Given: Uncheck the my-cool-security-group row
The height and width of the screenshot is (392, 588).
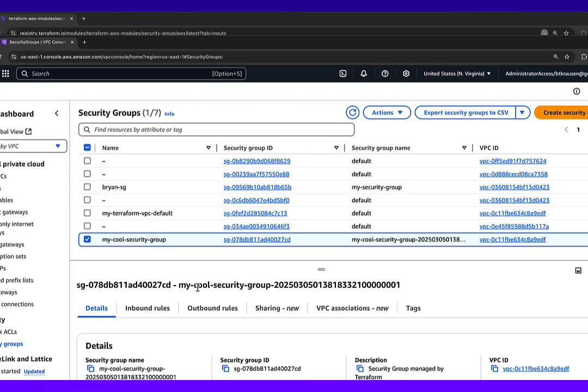Looking at the screenshot, I should 87,239.
